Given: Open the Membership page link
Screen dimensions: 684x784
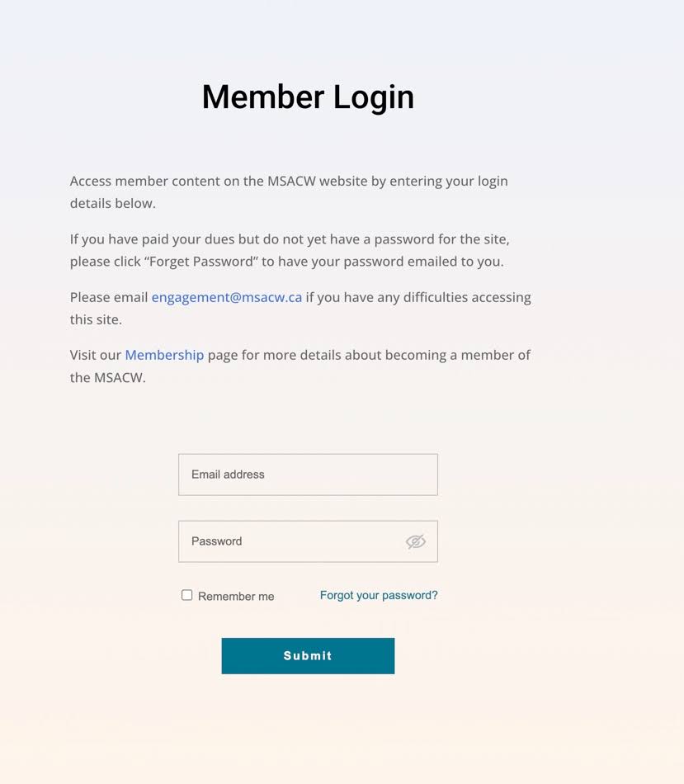Looking at the screenshot, I should coord(164,355).
